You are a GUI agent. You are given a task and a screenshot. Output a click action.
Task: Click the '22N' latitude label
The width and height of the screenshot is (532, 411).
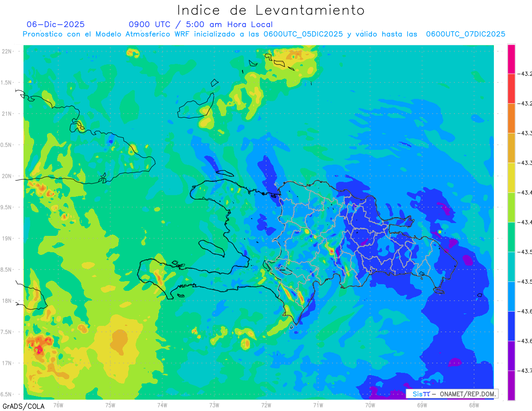(x=7, y=51)
